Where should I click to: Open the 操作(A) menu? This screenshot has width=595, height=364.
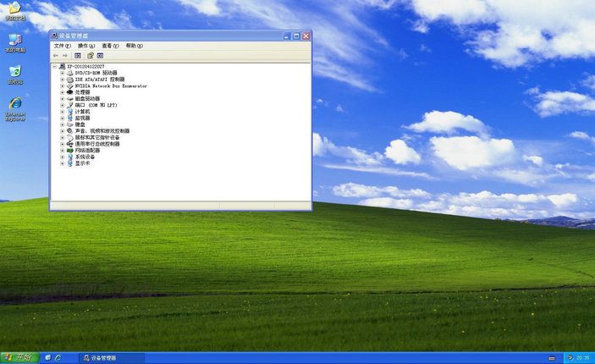click(86, 46)
